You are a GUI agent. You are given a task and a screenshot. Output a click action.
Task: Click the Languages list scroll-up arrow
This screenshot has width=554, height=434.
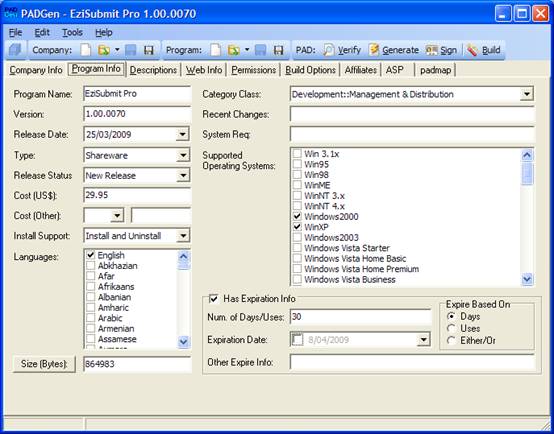coord(183,256)
